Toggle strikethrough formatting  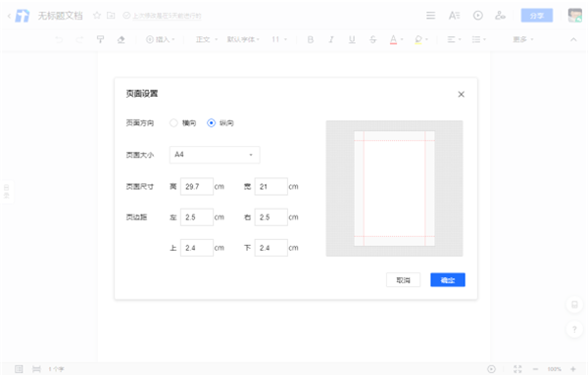point(372,39)
